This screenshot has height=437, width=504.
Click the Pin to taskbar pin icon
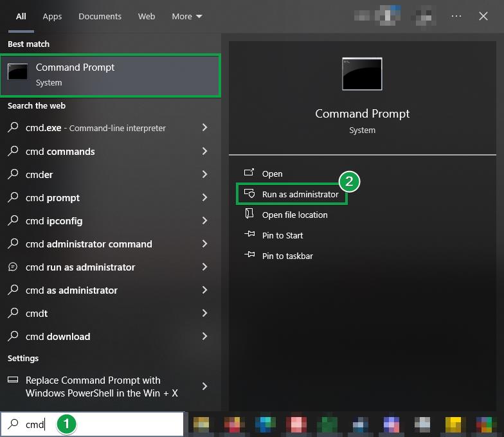[x=249, y=256]
